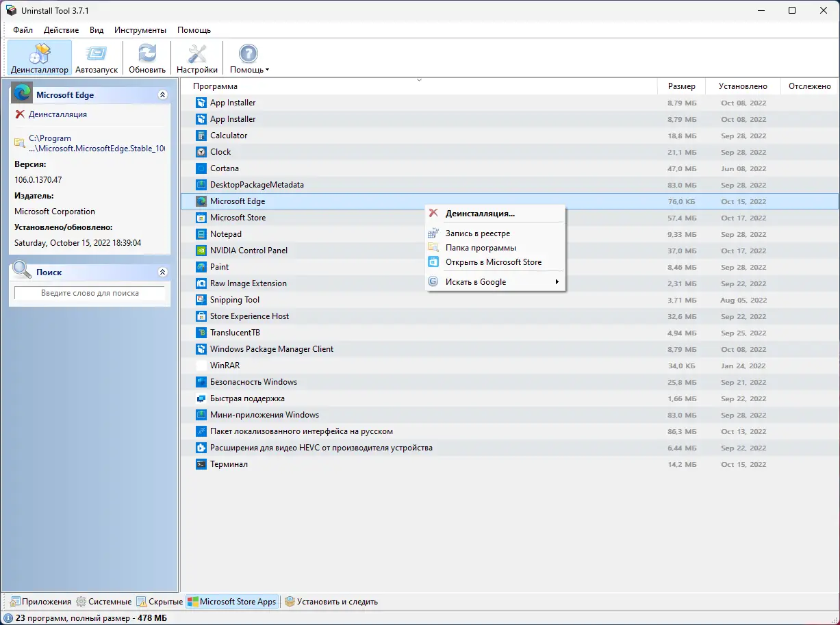Select the WinRAR row
This screenshot has width=840, height=625.
pos(509,366)
